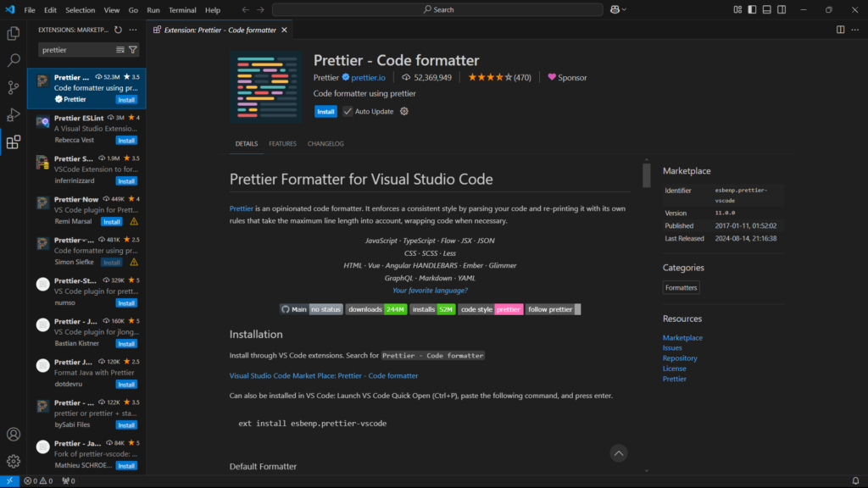Click the extensions search input field
Screen dimensions: 868x488
coord(75,50)
